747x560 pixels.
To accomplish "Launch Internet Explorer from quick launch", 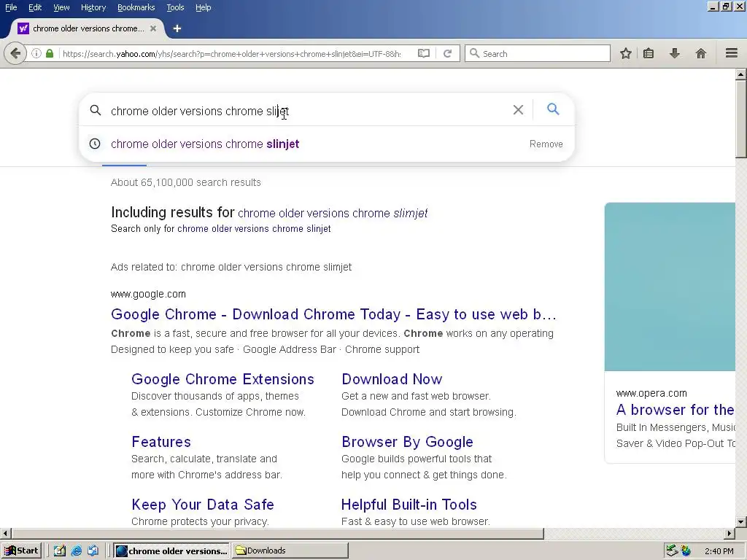I will [x=76, y=551].
